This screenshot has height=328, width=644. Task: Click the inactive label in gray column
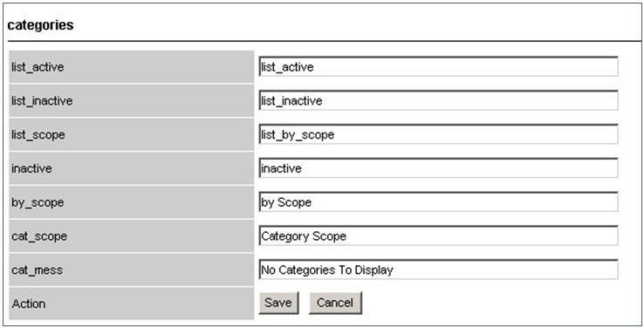pos(31,168)
